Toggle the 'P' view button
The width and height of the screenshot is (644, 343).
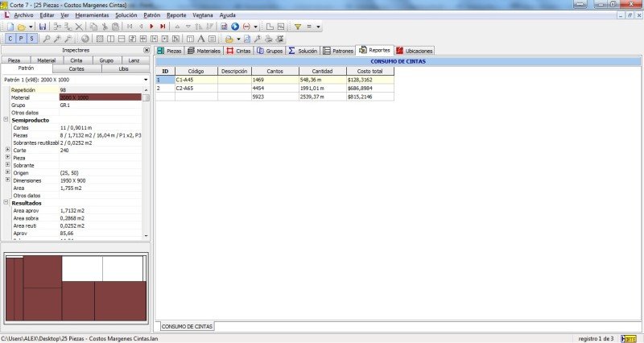21,38
